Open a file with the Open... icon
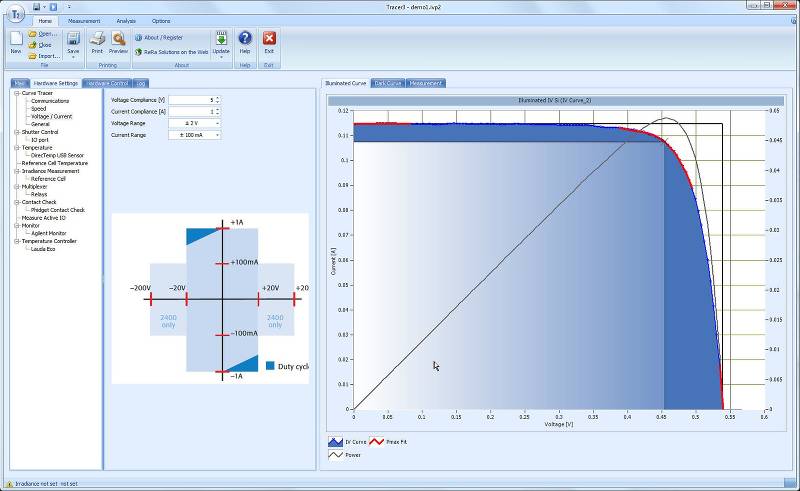The image size is (800, 491). pyautogui.click(x=32, y=34)
